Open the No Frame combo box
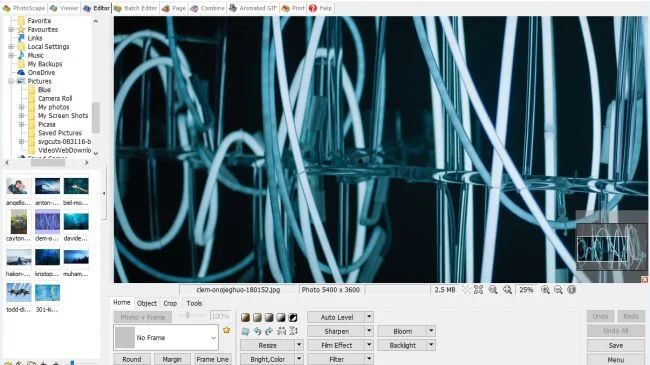650x365 pixels. click(x=166, y=338)
